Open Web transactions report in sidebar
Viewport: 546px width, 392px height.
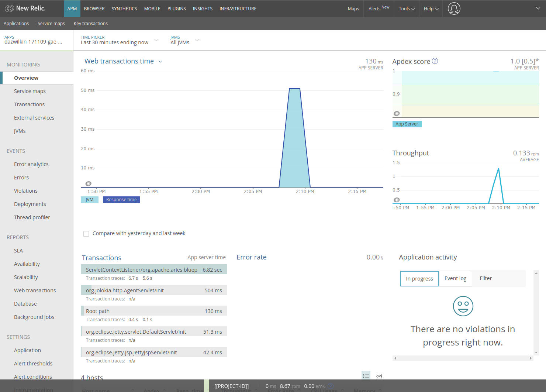(x=35, y=290)
